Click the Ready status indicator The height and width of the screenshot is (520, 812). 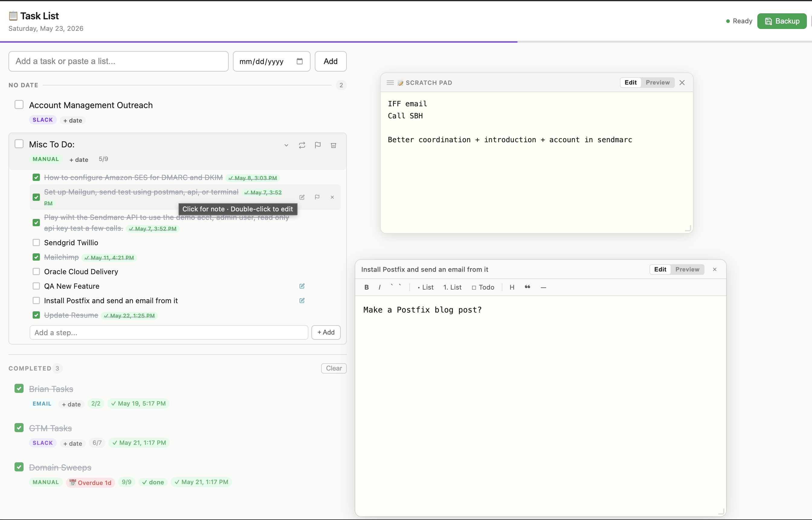pyautogui.click(x=739, y=21)
